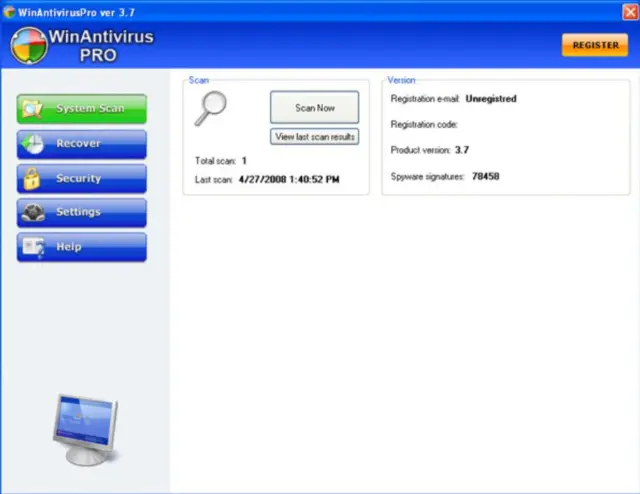Screen dimensions: 640x494
Task: Click the System Scan folder magnifier icon
Action: click(x=32, y=109)
